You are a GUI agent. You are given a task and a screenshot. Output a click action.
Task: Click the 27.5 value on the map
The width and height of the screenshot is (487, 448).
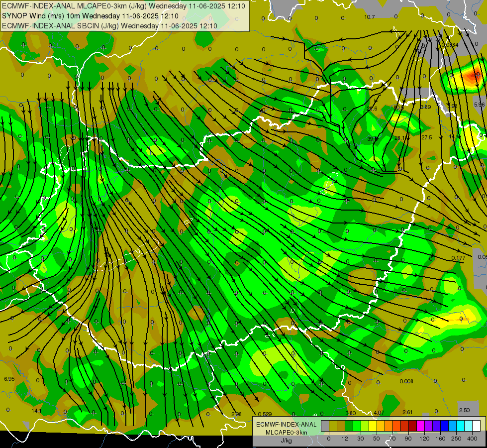pyautogui.click(x=427, y=137)
